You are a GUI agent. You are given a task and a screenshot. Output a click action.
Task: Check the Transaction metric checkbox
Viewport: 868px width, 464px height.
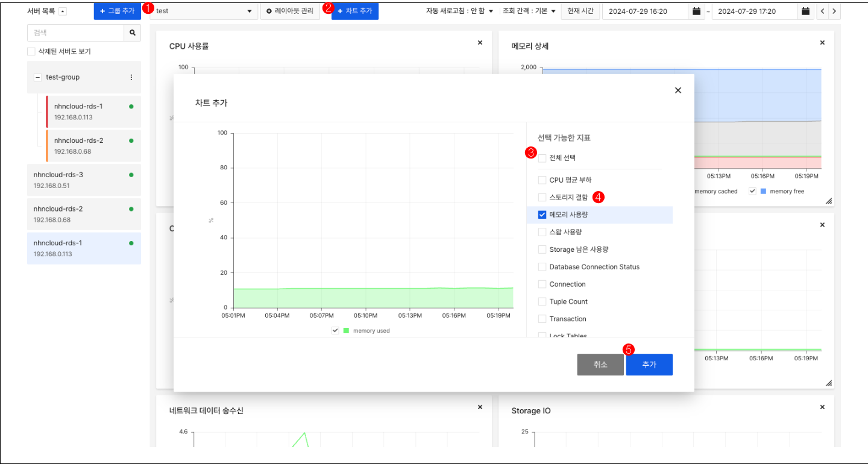542,319
